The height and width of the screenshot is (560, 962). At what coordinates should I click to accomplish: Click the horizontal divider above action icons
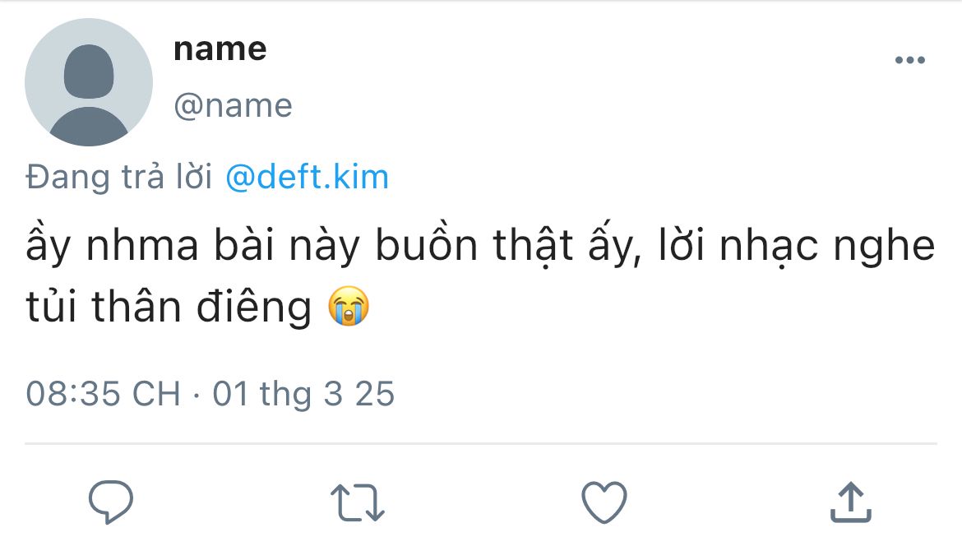pyautogui.click(x=481, y=444)
